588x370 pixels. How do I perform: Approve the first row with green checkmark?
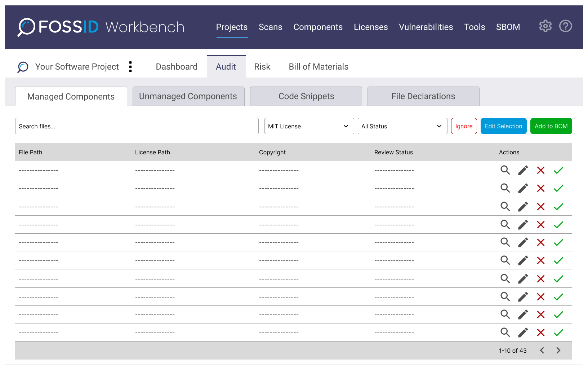[x=558, y=170]
